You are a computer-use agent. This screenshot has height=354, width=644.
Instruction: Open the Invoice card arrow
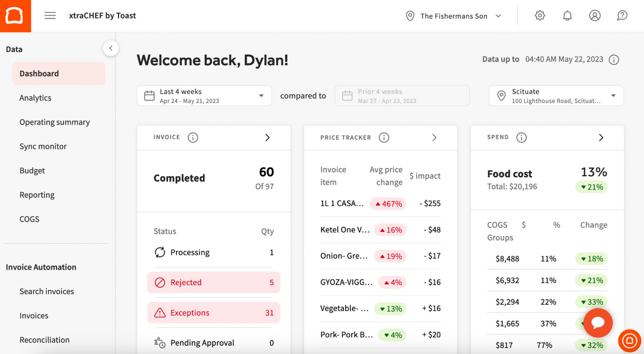267,137
